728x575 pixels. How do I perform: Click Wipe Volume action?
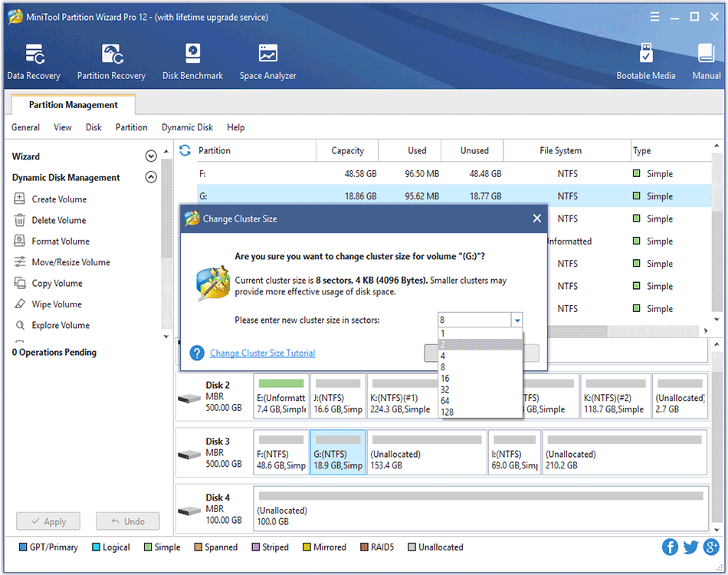(57, 304)
